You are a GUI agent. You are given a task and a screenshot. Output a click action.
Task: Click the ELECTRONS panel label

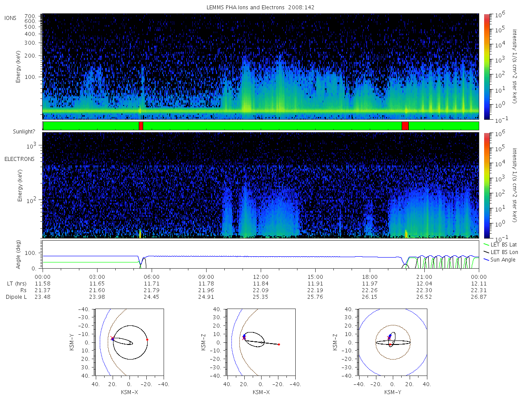20,159
